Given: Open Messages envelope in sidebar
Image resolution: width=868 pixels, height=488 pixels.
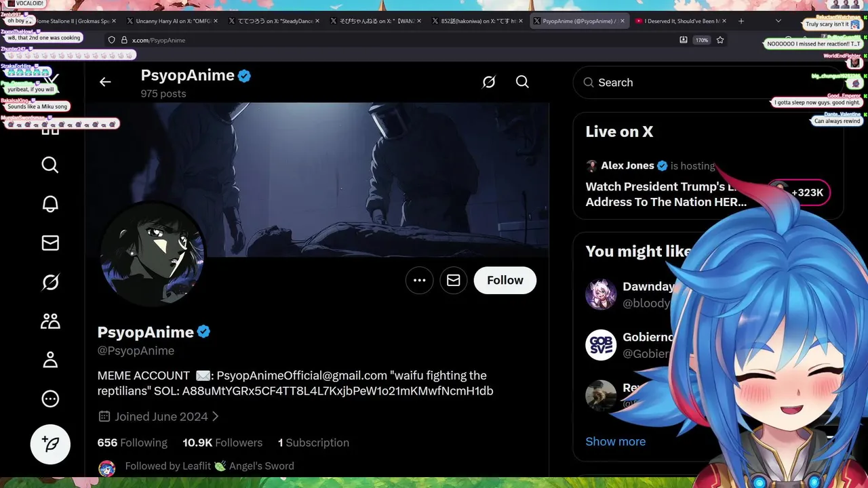Looking at the screenshot, I should (50, 243).
